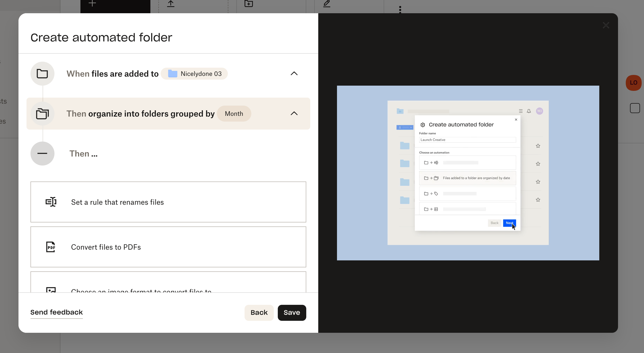
Task: Go Back to the previous step
Action: click(x=259, y=313)
